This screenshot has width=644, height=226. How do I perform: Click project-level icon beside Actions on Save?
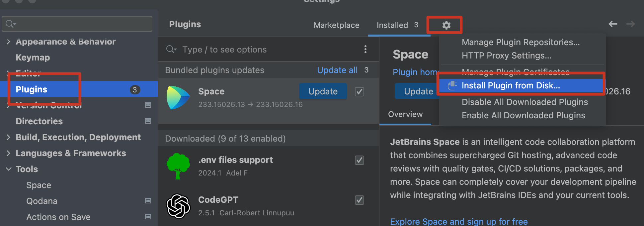coord(148,217)
